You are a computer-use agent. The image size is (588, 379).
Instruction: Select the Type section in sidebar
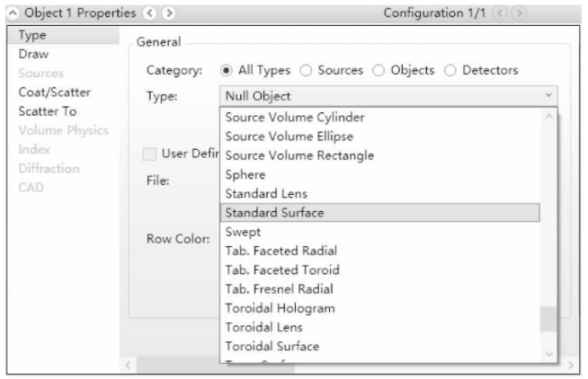click(x=33, y=36)
